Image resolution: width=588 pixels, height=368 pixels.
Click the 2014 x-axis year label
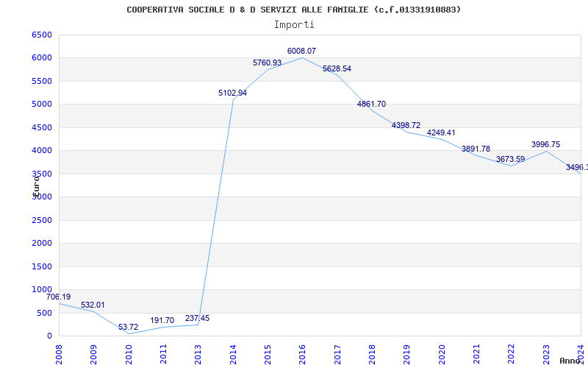(x=233, y=355)
